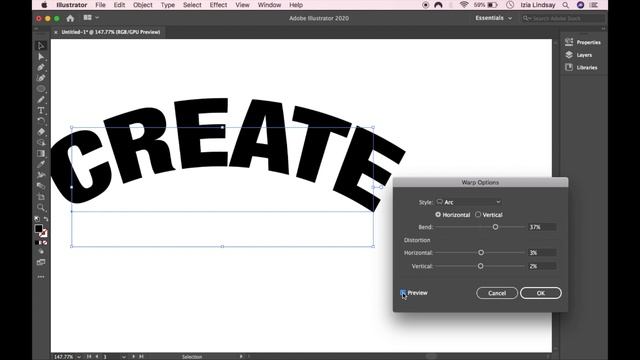Open the Style Arc dropdown
Viewport: 640px width, 360px height.
click(x=469, y=202)
